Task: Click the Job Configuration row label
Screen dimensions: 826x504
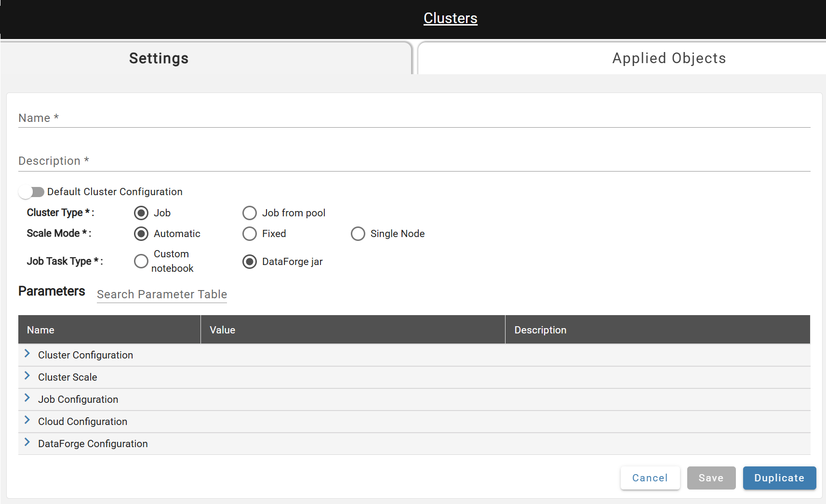Action: coord(78,399)
